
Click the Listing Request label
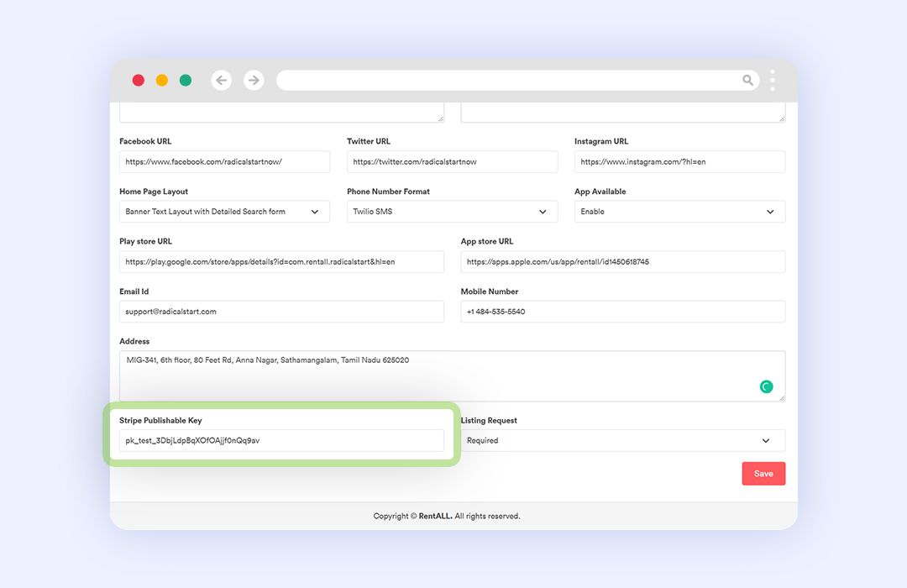pyautogui.click(x=489, y=421)
